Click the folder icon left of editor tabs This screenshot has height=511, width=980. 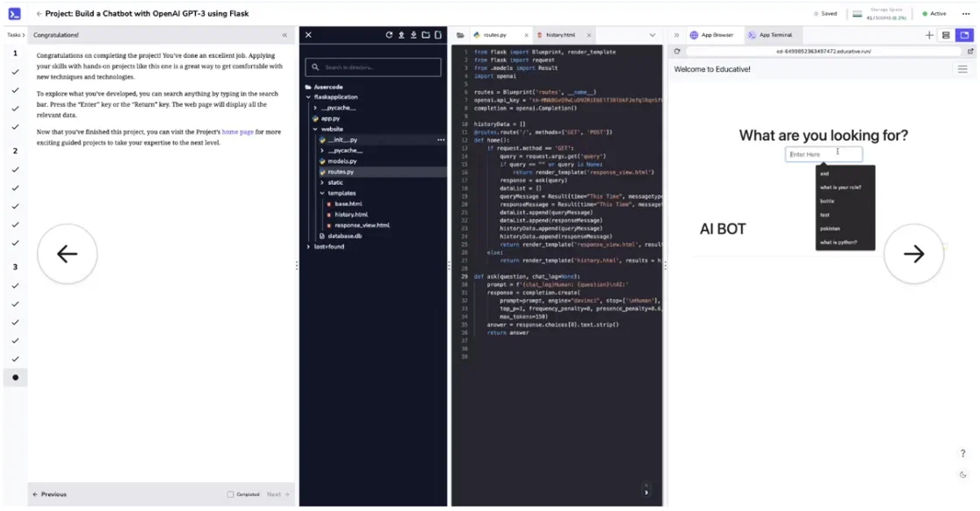[460, 35]
